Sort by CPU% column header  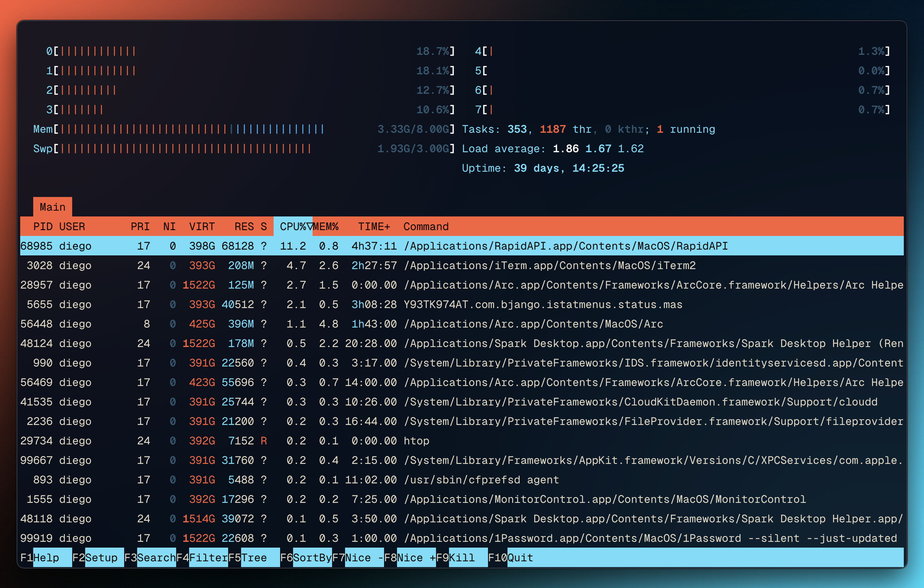coord(293,227)
